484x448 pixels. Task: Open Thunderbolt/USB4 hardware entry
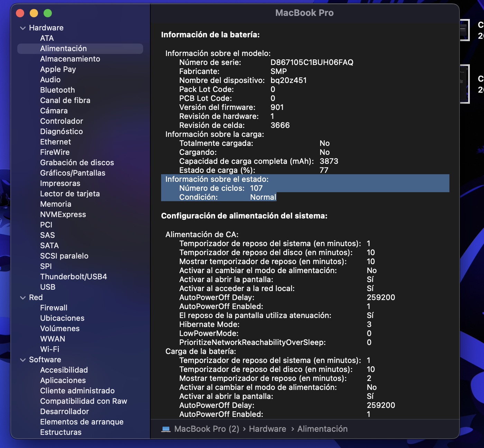click(x=73, y=277)
